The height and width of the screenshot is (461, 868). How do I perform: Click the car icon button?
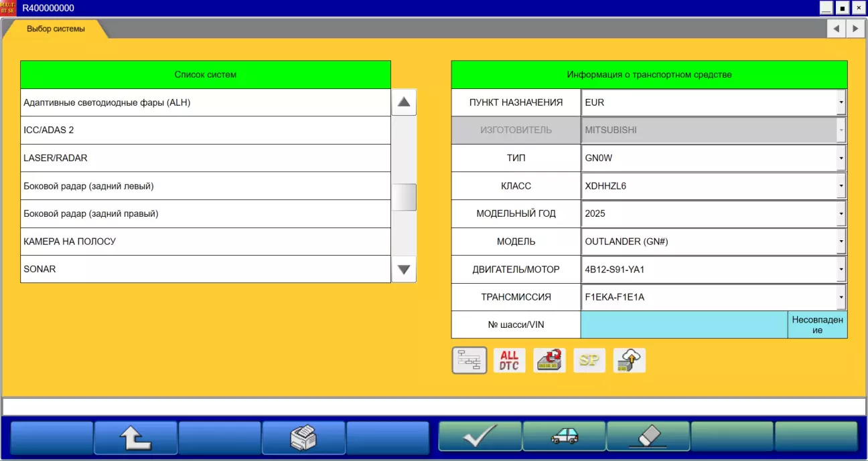click(x=564, y=438)
